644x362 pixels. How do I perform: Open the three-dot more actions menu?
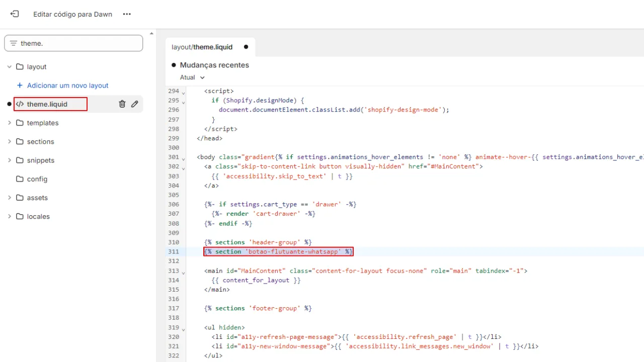(127, 14)
